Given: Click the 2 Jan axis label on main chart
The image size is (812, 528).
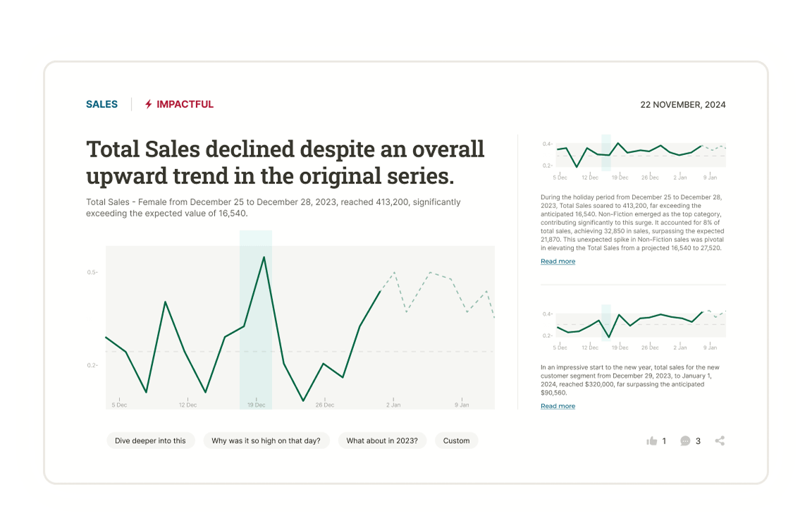Looking at the screenshot, I should click(x=393, y=405).
